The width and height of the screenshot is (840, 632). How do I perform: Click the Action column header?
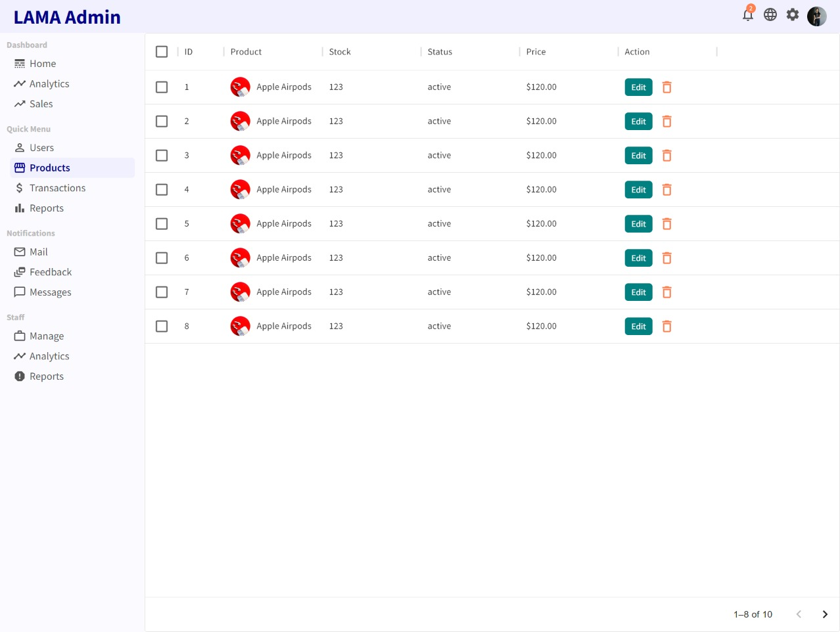(637, 52)
